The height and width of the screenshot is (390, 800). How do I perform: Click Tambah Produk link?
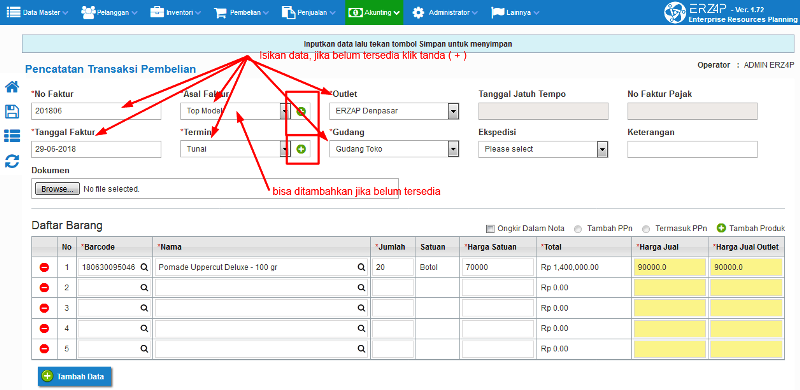[x=751, y=228]
